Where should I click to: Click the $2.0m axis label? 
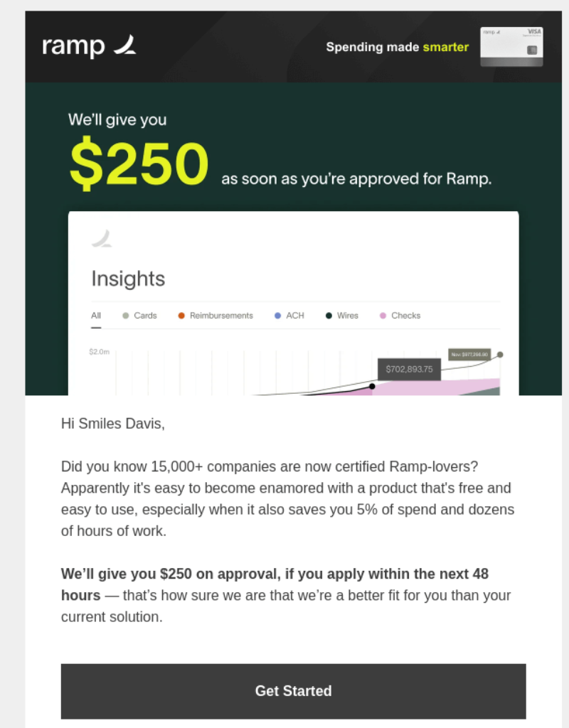(100, 352)
